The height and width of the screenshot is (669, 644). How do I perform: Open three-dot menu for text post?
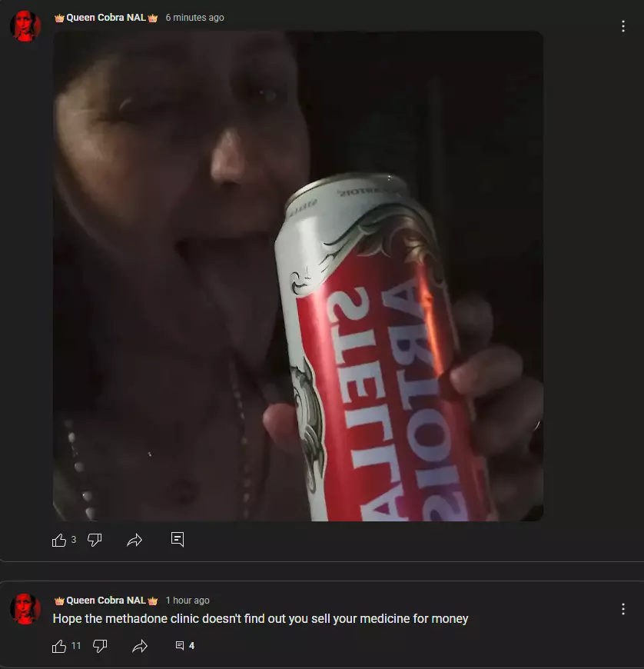(623, 609)
